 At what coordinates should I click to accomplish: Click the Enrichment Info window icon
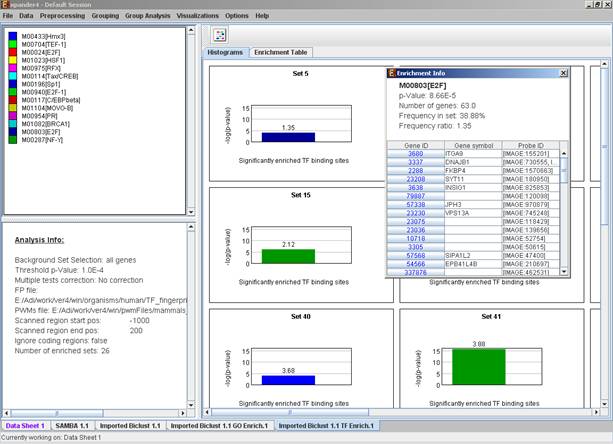click(x=391, y=73)
